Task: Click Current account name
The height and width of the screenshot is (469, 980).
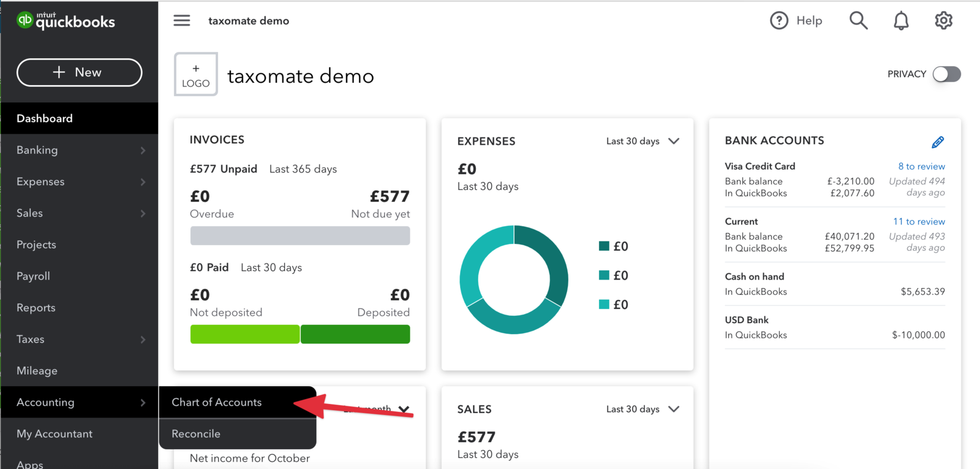Action: [x=741, y=221]
